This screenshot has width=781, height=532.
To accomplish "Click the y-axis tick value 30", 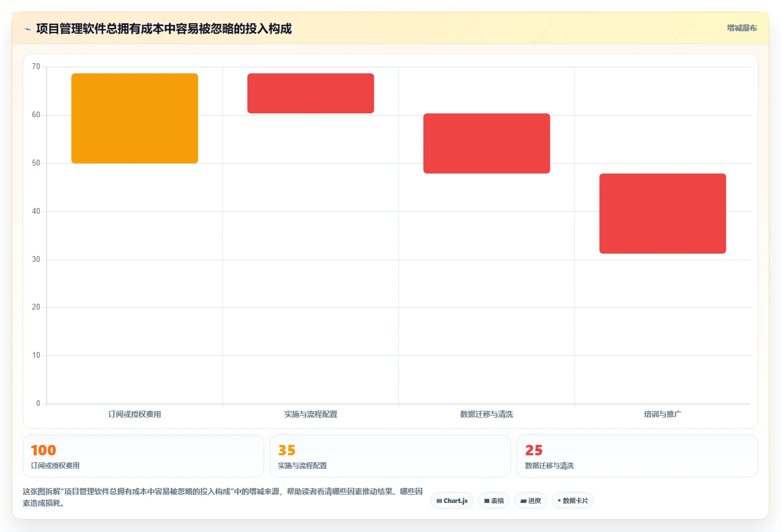I will click(x=36, y=260).
